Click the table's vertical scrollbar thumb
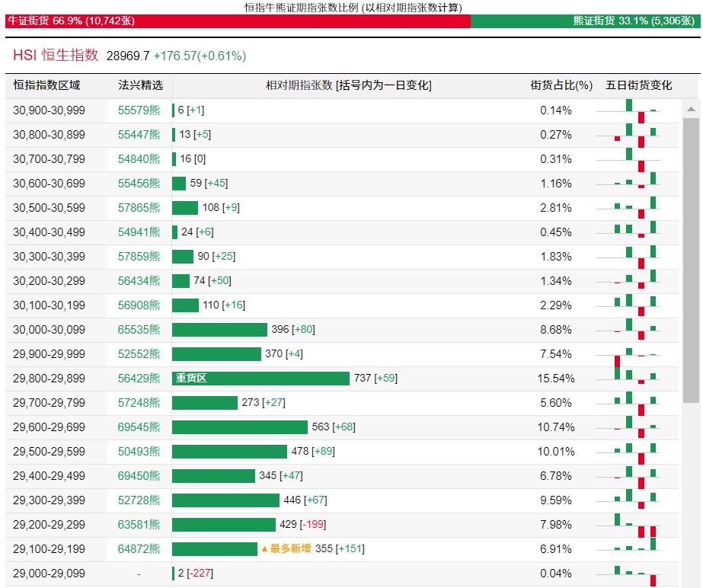Image resolution: width=703 pixels, height=588 pixels. (690, 259)
